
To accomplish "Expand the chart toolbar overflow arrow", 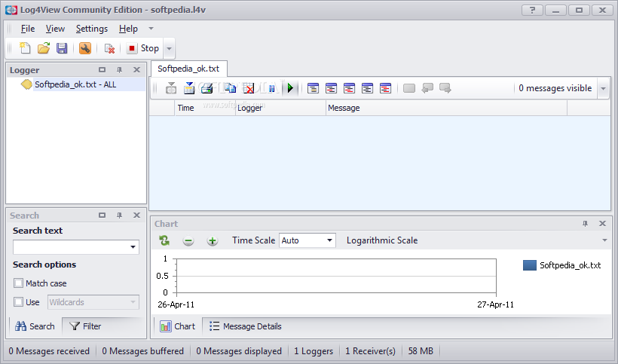I will 604,240.
